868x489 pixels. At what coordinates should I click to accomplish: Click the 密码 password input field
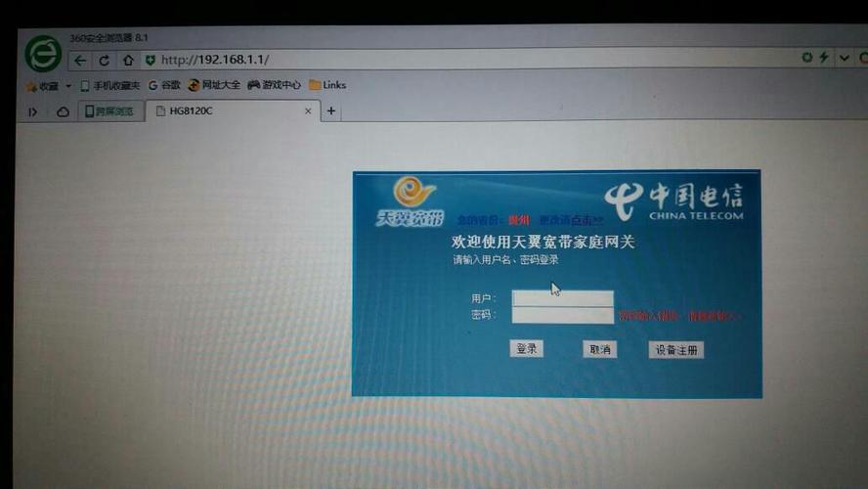562,315
